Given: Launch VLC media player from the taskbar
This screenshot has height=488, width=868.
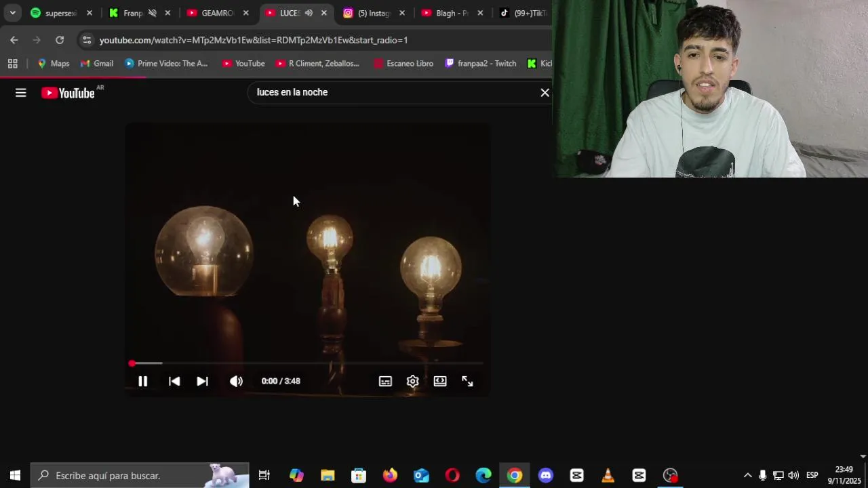Looking at the screenshot, I should point(608,475).
